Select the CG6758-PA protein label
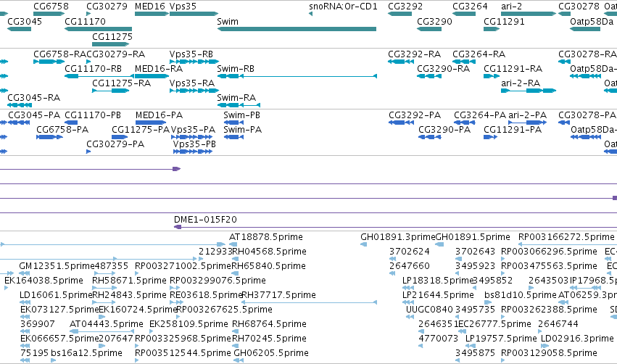The width and height of the screenshot is (617, 364). (x=62, y=130)
